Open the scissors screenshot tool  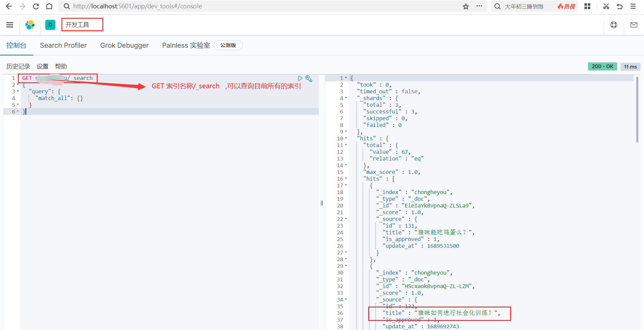coord(606,6)
